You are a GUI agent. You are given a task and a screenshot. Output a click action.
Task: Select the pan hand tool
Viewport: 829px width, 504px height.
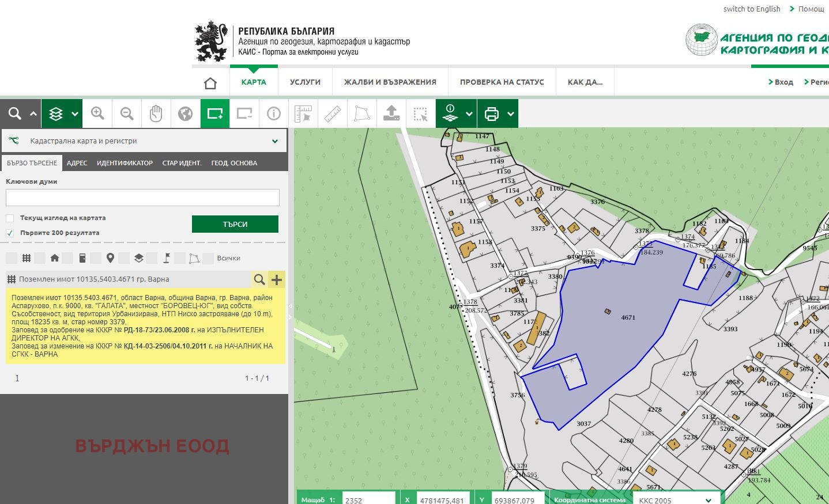coord(156,113)
